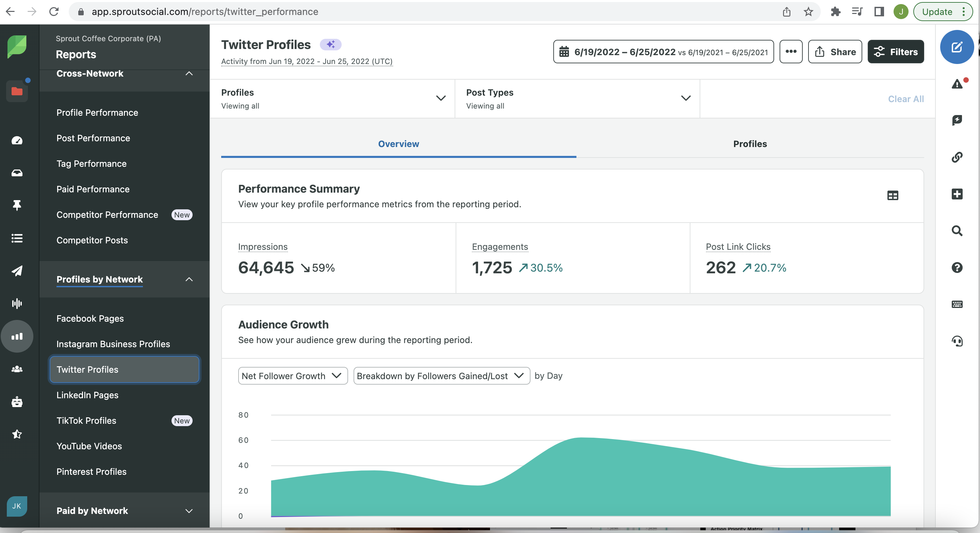Open the bots and automation robot icon
The image size is (980, 533).
(17, 402)
